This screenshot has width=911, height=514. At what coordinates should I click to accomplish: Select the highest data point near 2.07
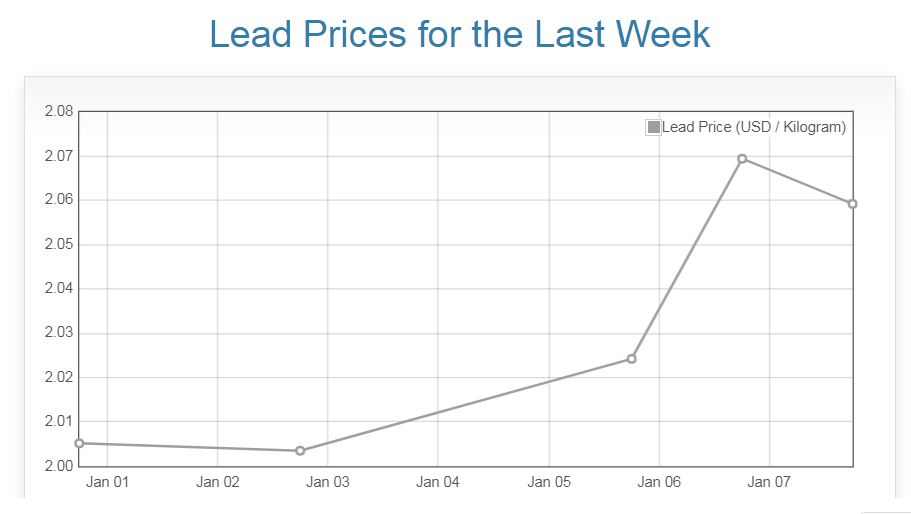(742, 159)
